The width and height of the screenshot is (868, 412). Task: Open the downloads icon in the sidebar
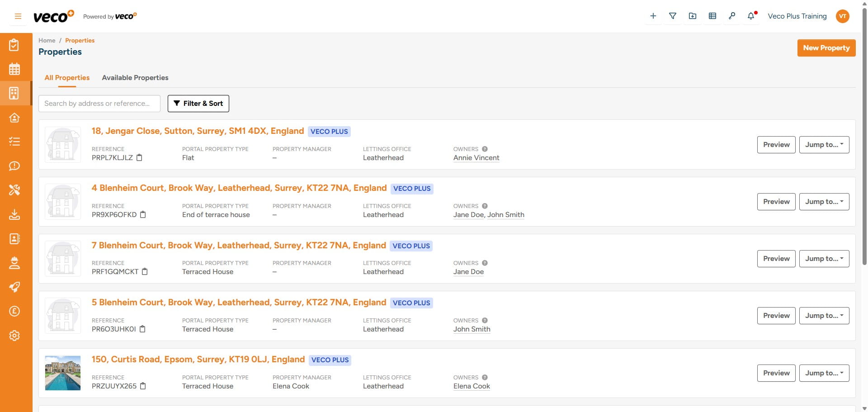pos(15,215)
